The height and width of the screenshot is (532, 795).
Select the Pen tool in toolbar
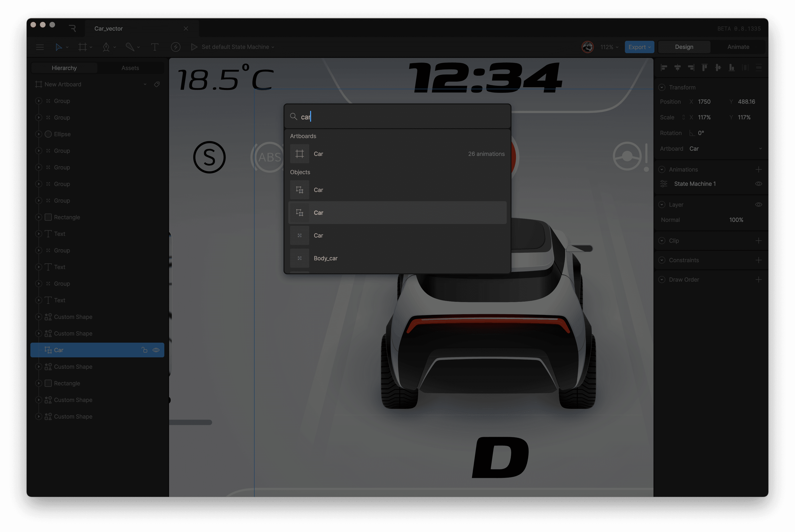click(x=106, y=47)
